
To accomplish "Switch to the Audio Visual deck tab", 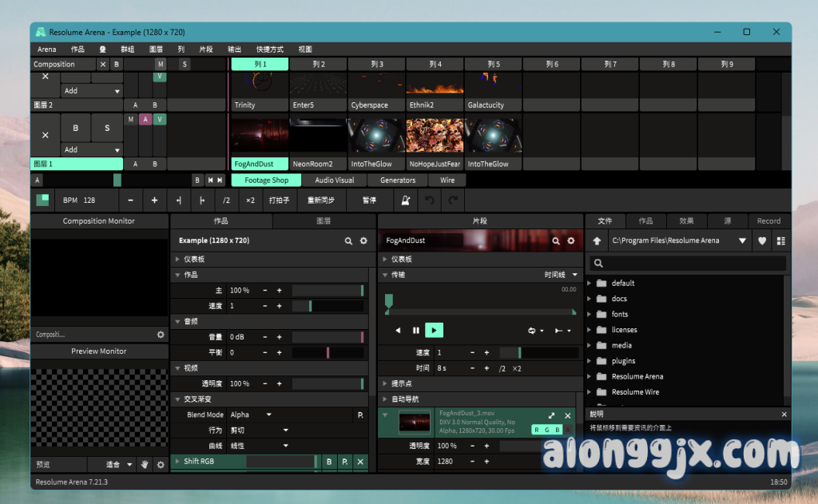I will [x=334, y=181].
